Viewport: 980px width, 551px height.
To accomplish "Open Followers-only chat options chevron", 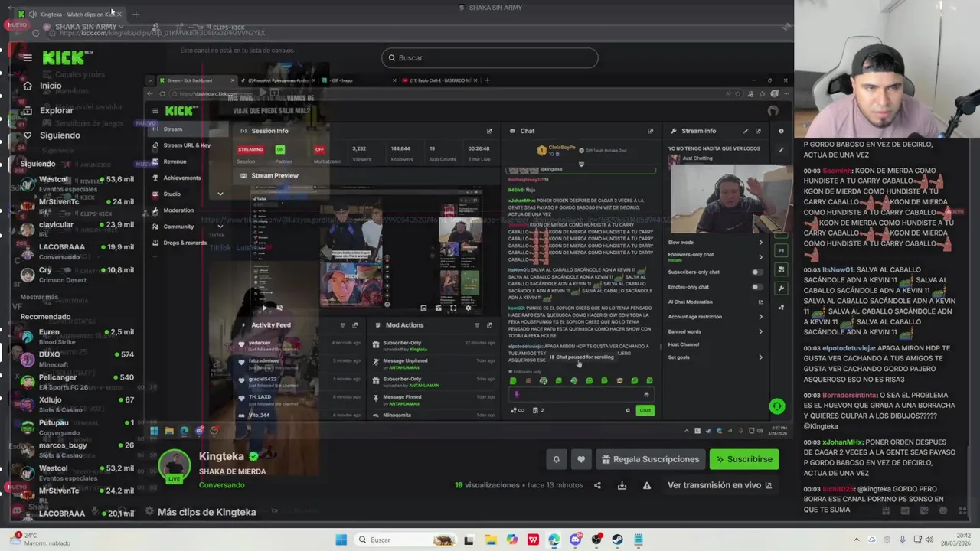I will tap(760, 256).
